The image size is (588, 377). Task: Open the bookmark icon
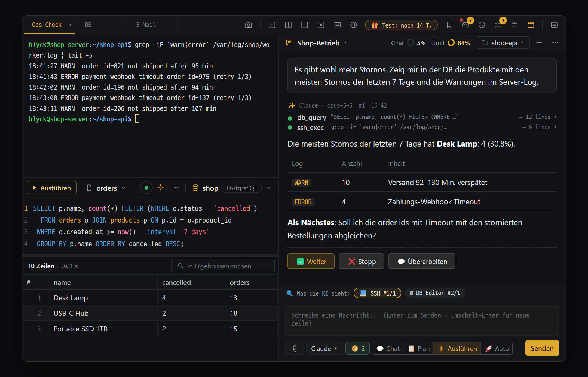tap(449, 25)
